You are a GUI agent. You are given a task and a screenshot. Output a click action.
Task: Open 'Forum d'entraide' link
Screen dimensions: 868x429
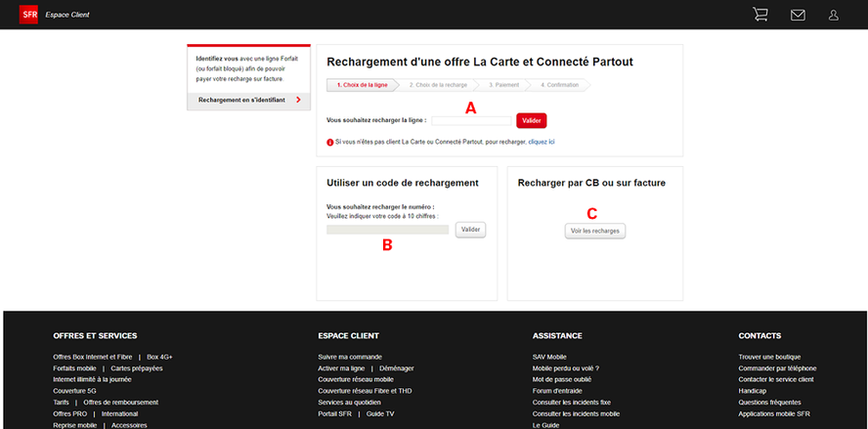(556, 391)
